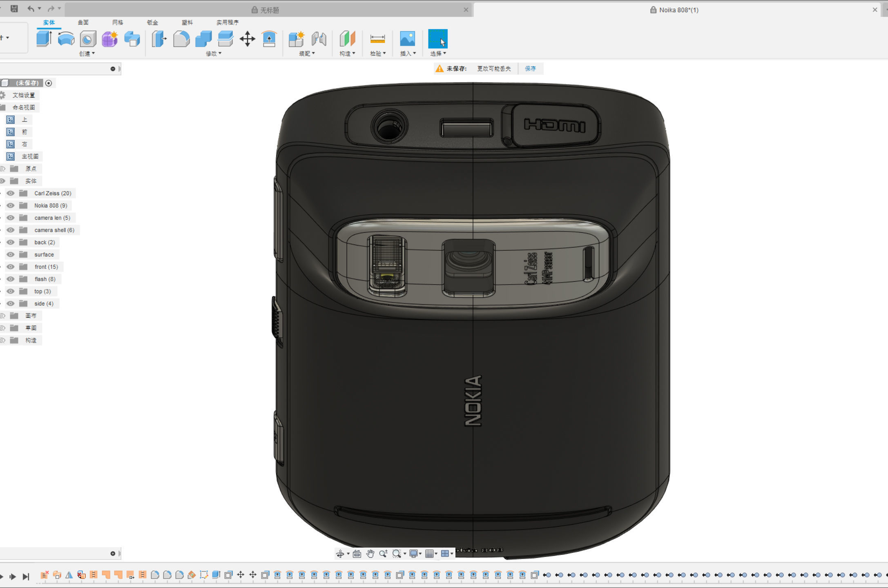Switch to the 曲面 (Surface) tab

(83, 22)
